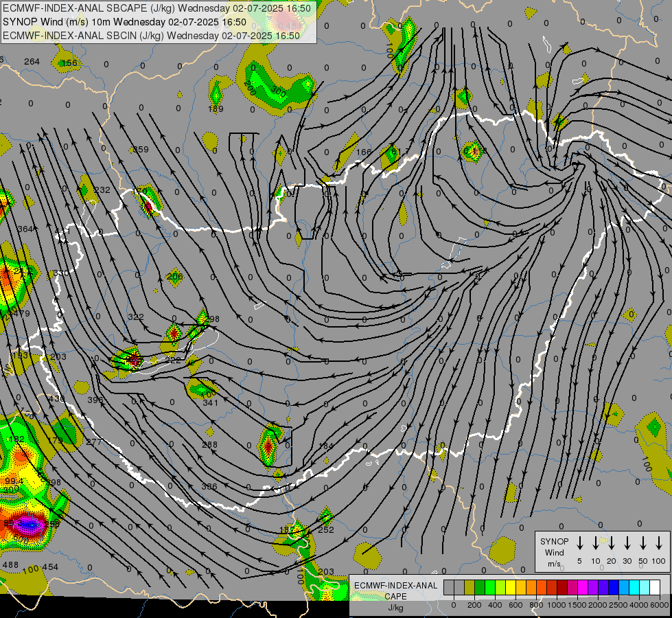Click the 4000 tick label on the CAPE legend
This screenshot has width=672, height=618.
pos(639,605)
